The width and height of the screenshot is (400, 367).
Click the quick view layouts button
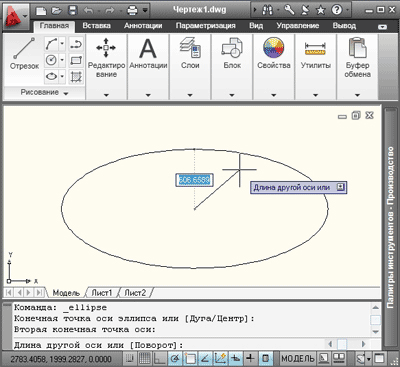[x=324, y=359]
